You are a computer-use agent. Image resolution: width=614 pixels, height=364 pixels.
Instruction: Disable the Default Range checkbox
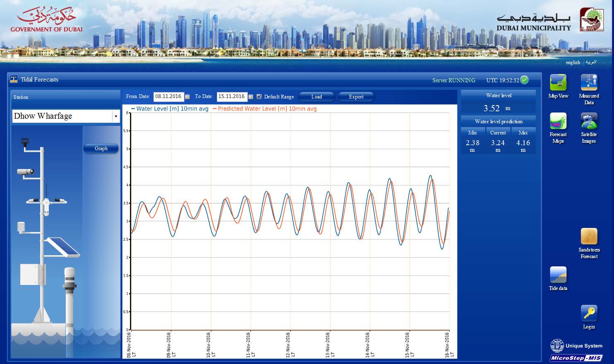[259, 96]
